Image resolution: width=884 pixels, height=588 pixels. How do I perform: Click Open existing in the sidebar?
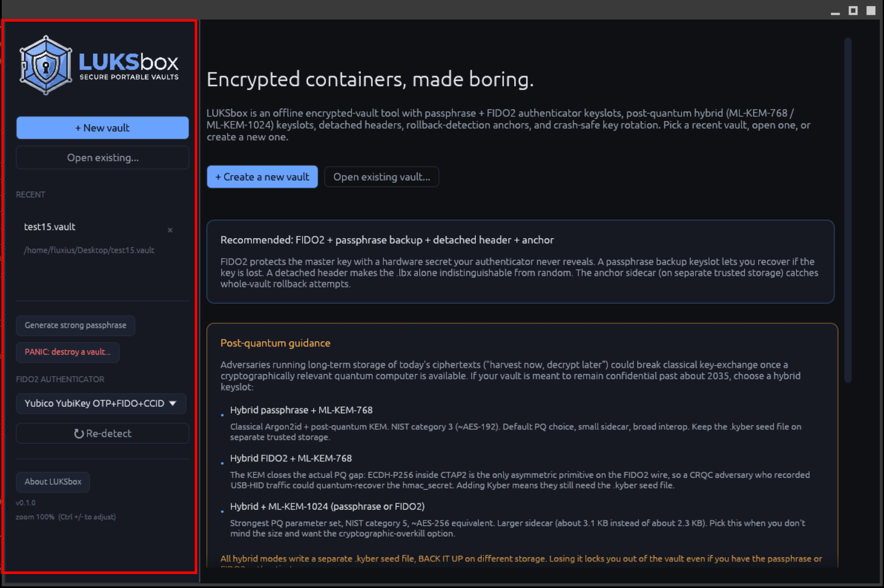point(102,157)
